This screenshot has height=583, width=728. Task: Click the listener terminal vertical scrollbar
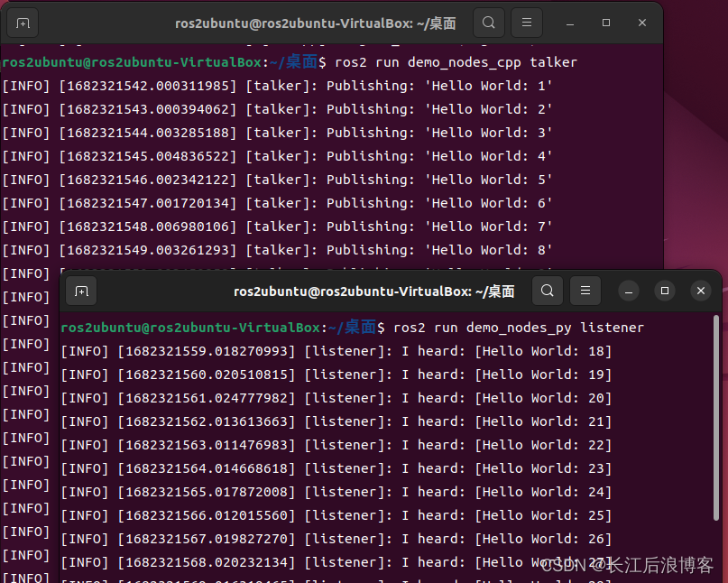[x=716, y=418]
